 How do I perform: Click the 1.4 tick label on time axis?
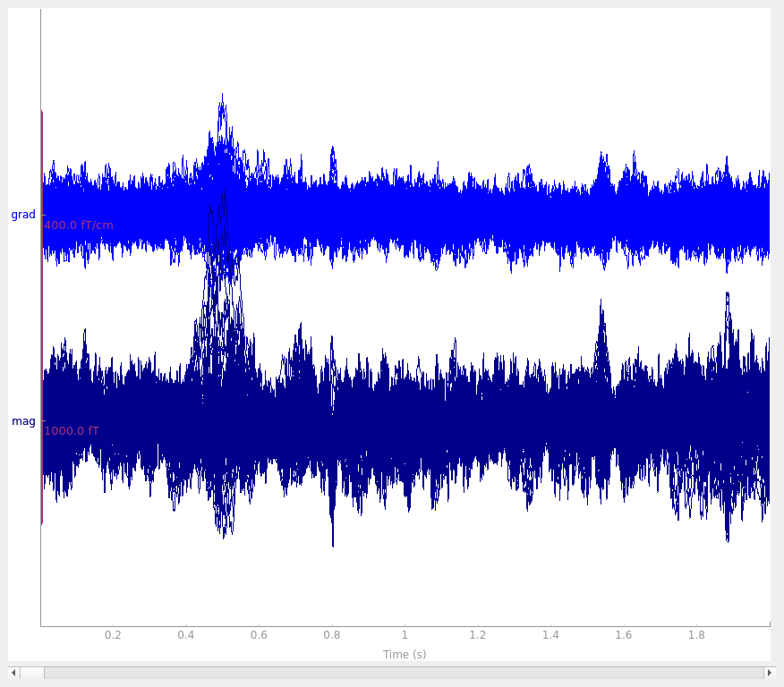(550, 635)
